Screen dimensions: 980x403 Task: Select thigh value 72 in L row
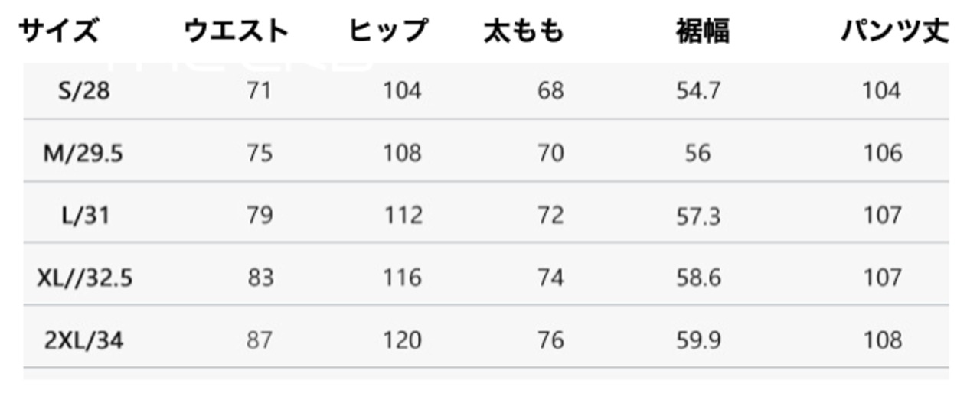pyautogui.click(x=550, y=216)
